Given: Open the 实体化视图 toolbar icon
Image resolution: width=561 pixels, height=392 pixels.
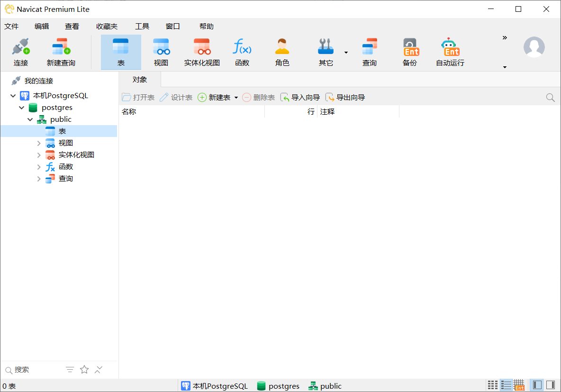Looking at the screenshot, I should click(202, 52).
